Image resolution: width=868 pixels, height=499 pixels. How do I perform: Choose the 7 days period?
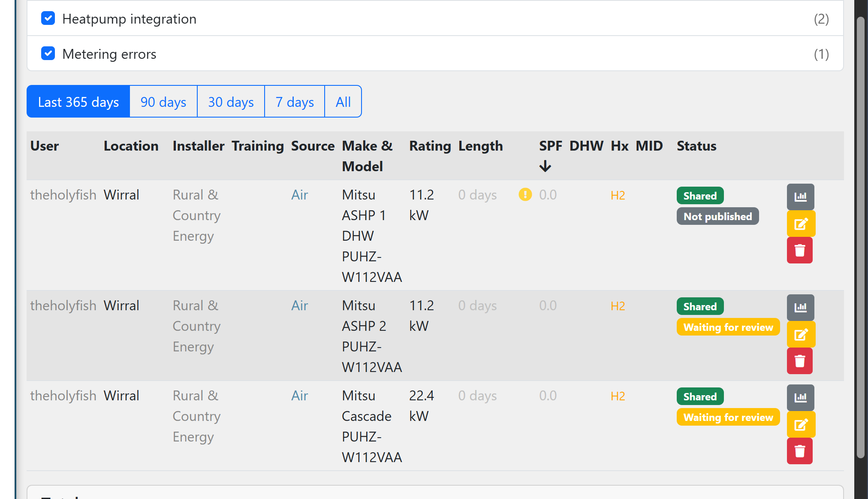pos(294,102)
